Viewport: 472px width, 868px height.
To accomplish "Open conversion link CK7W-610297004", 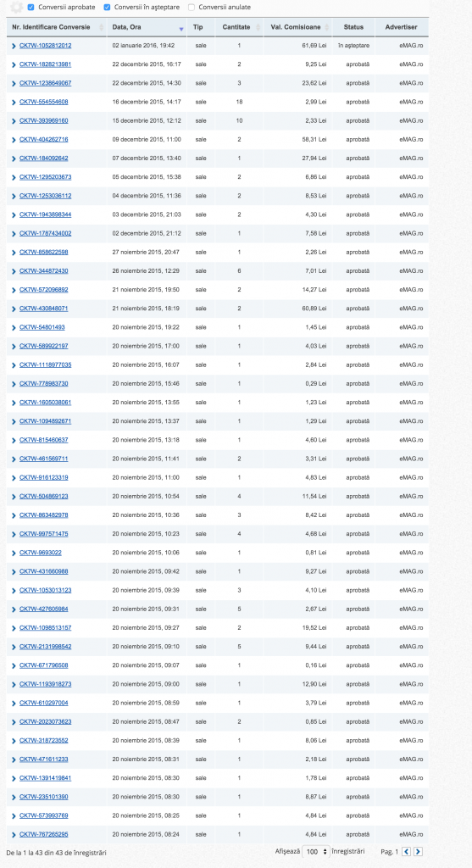I will (44, 703).
